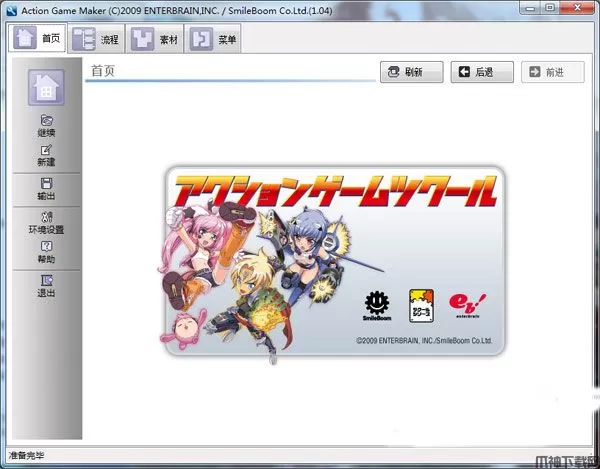Click the large home icon in the sidebar
This screenshot has width=600, height=469.
46,90
